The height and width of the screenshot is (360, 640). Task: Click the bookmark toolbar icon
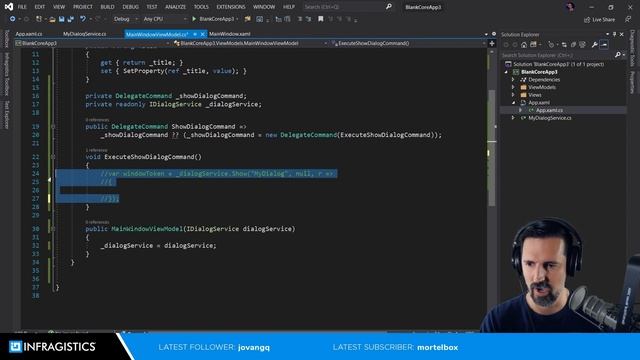[x=321, y=19]
